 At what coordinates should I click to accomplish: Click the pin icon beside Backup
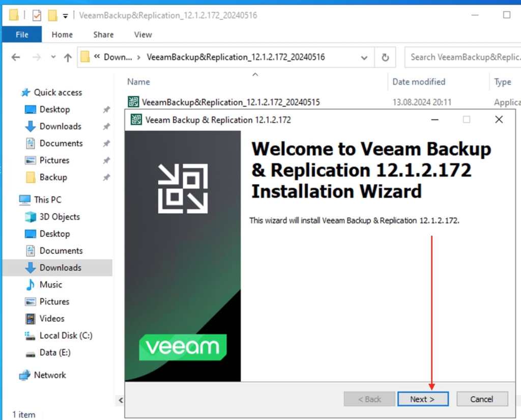[x=106, y=177]
